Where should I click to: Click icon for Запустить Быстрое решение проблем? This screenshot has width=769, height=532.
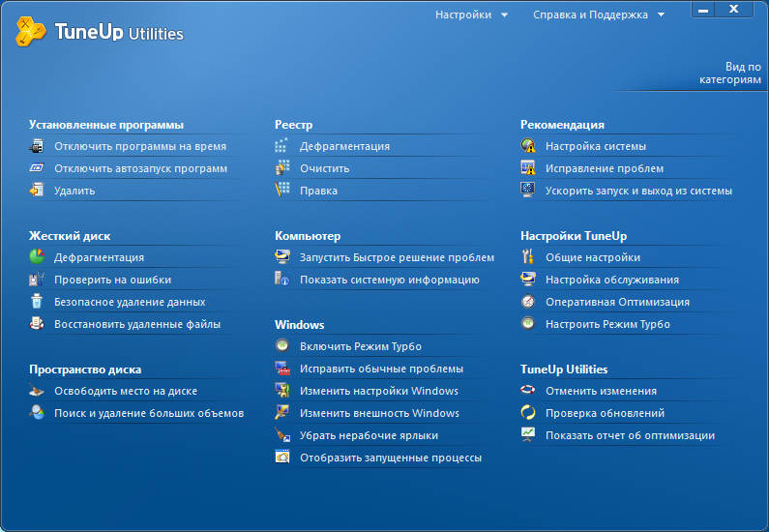(282, 256)
